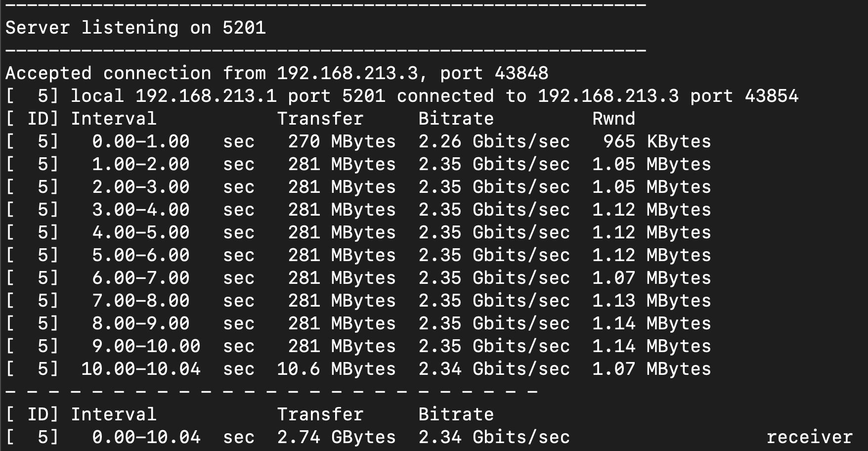Click the bitrate in the receiver summary row
868x451 pixels.
(x=494, y=437)
